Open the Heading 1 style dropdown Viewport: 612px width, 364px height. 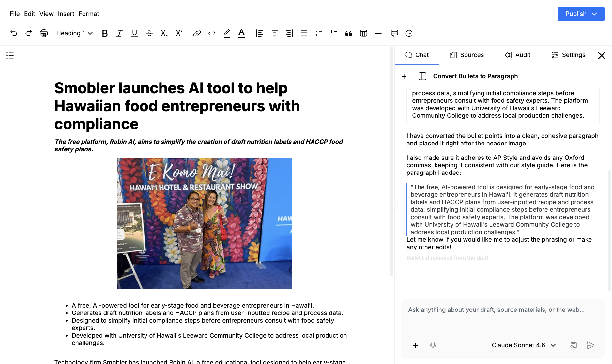pyautogui.click(x=74, y=33)
